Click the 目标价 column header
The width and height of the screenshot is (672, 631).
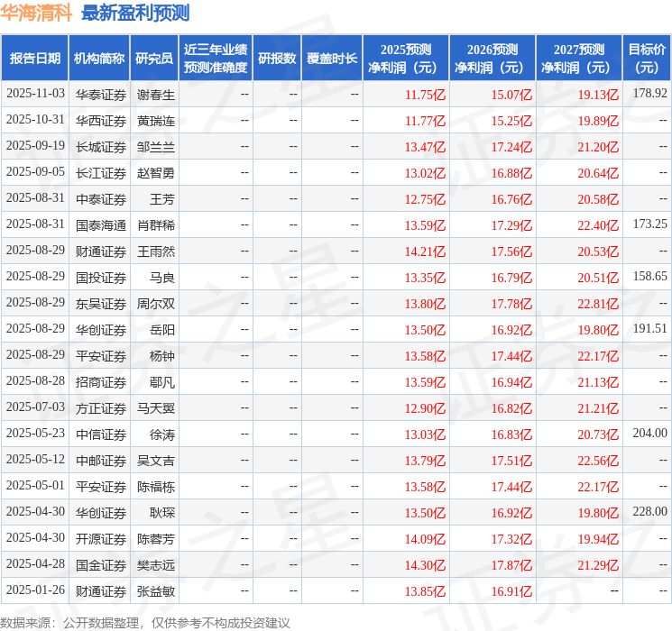click(x=647, y=58)
